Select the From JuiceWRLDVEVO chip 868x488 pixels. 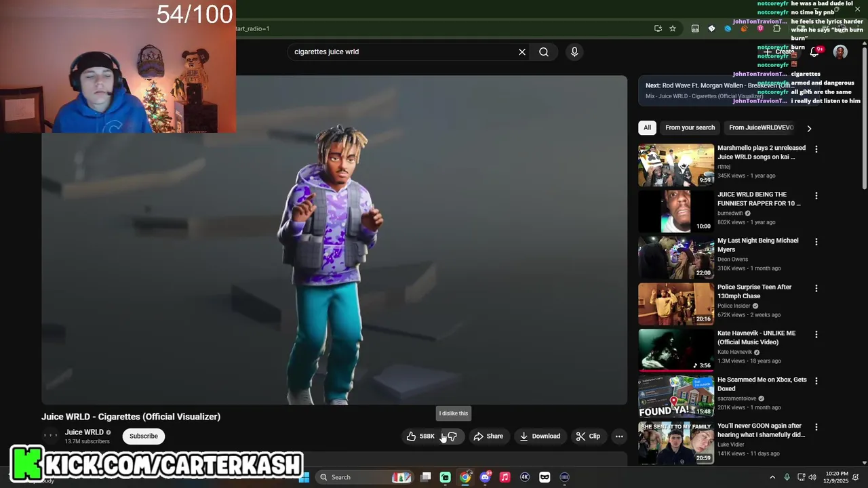(761, 127)
